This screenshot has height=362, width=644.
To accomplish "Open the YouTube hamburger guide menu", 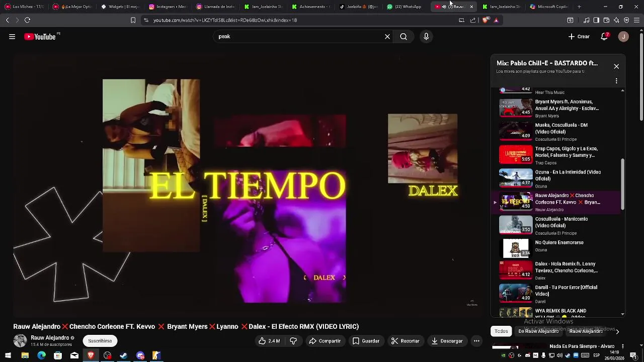I will (12, 37).
